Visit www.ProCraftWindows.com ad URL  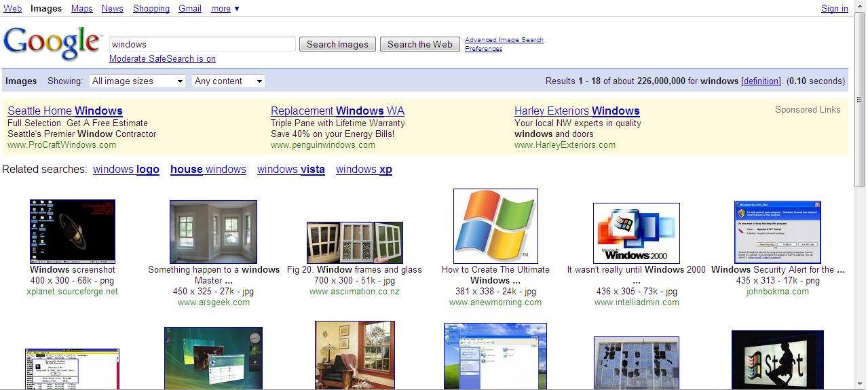62,144
